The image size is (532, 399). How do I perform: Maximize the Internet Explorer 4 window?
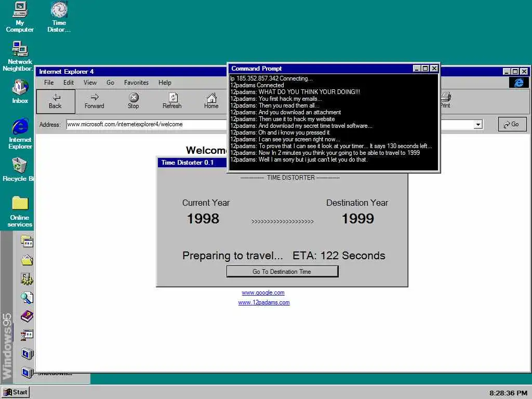click(x=515, y=72)
